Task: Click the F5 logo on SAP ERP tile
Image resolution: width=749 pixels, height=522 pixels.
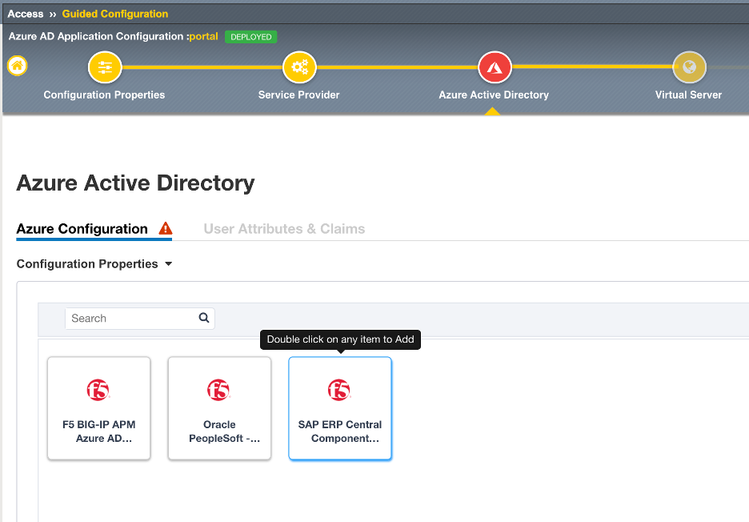Action: (x=339, y=390)
